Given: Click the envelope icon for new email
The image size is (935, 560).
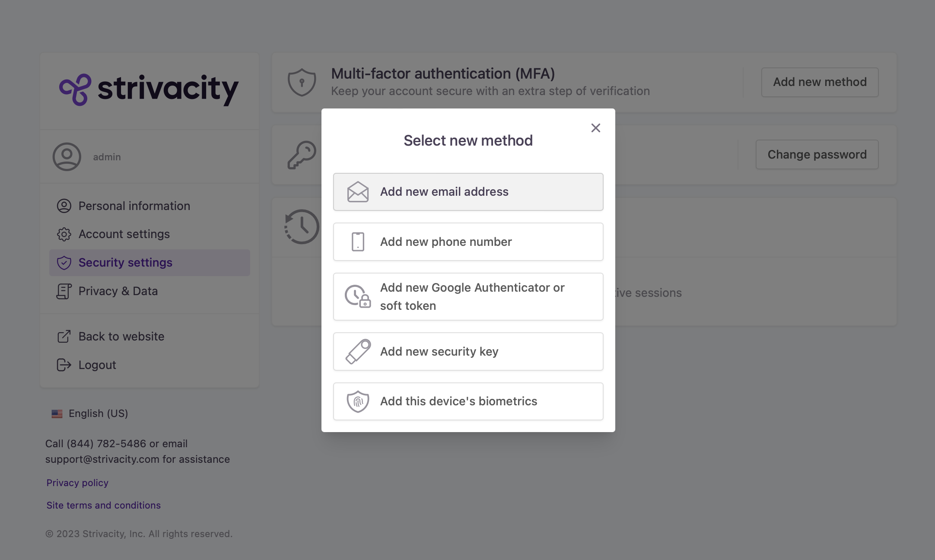Looking at the screenshot, I should tap(358, 192).
